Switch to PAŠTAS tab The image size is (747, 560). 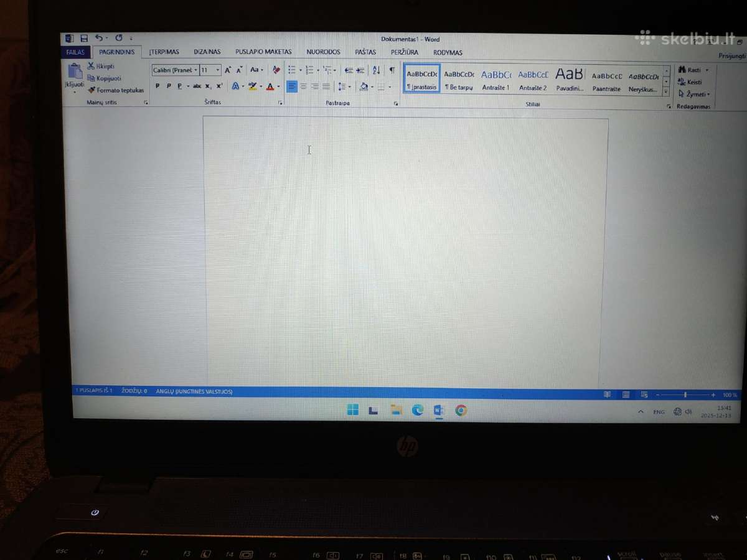[365, 52]
